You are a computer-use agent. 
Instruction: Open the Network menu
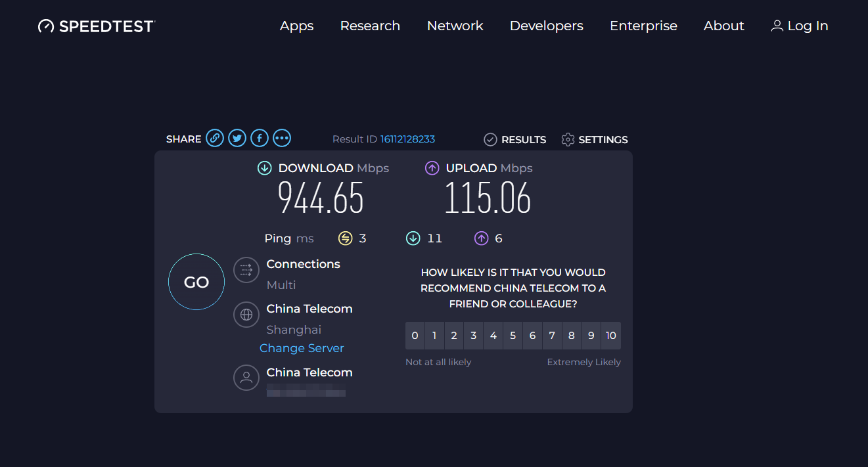tap(455, 26)
